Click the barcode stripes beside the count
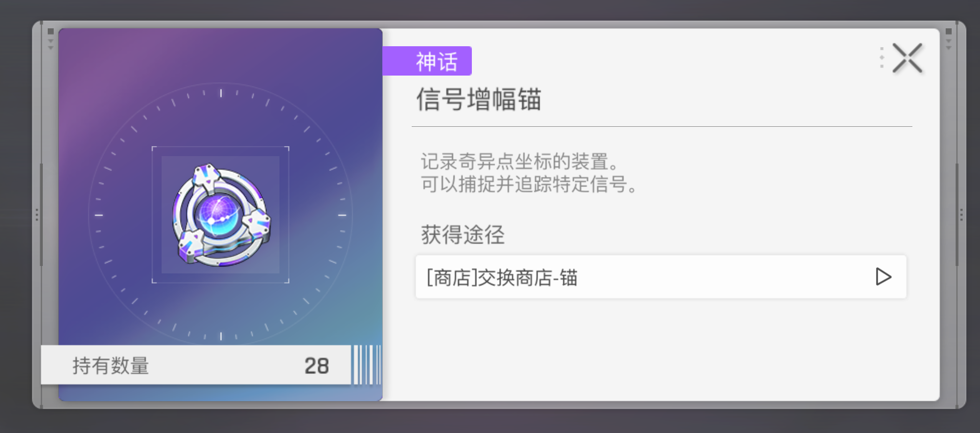The width and height of the screenshot is (980, 433). point(366,365)
